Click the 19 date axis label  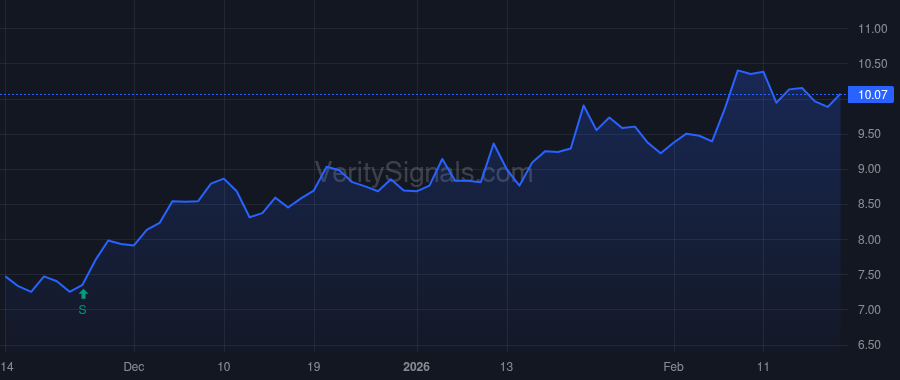314,366
